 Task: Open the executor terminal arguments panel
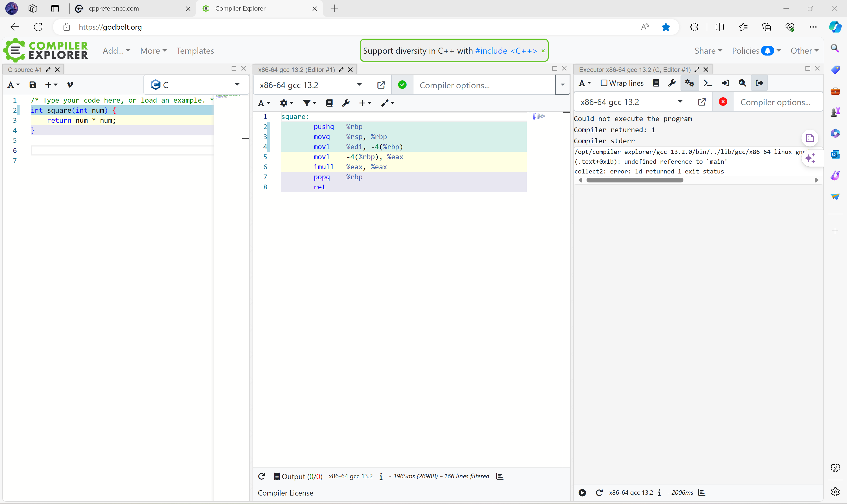point(708,83)
